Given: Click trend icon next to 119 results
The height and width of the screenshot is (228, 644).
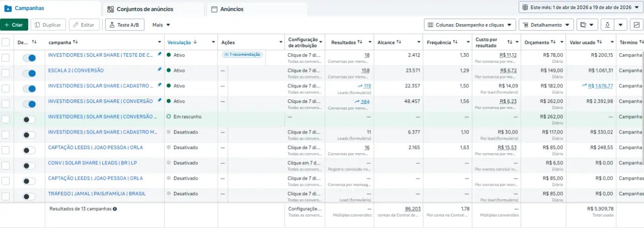Looking at the screenshot, I should tap(359, 86).
